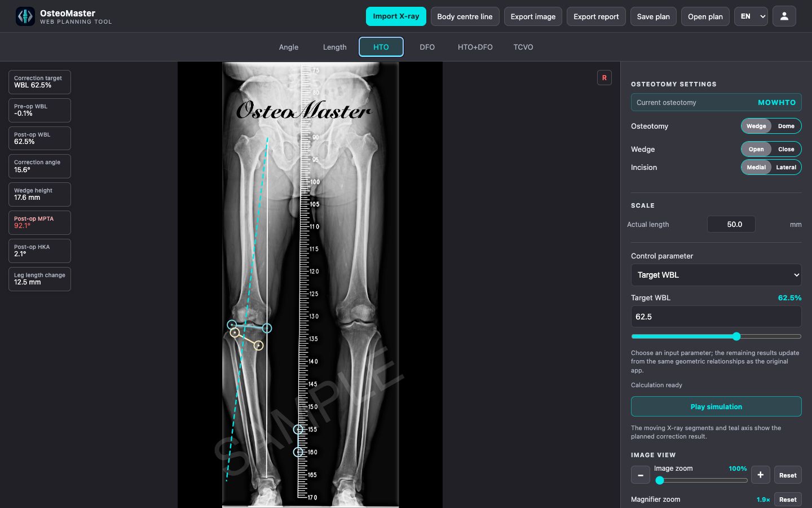Reset the Magnifier zoom

tap(788, 500)
